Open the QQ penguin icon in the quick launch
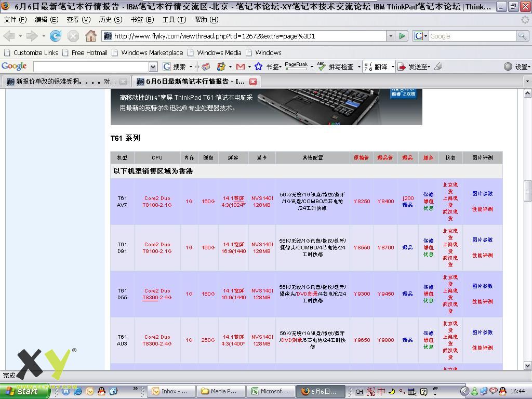Image resolution: width=532 pixels, height=399 pixels. (x=101, y=391)
